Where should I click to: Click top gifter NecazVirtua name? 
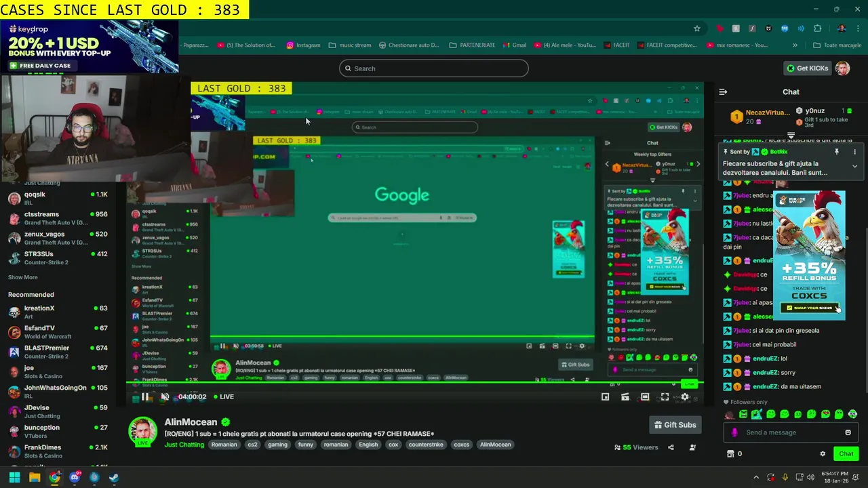[x=768, y=113]
